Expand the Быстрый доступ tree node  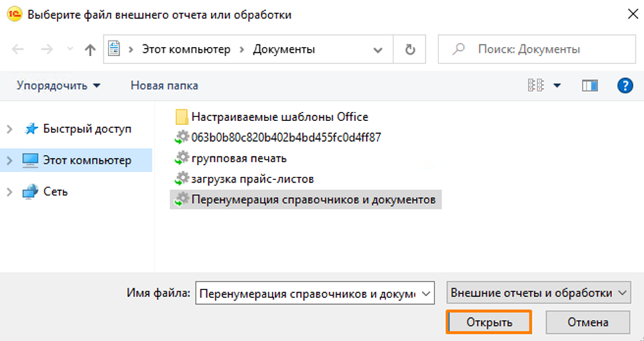[9, 129]
